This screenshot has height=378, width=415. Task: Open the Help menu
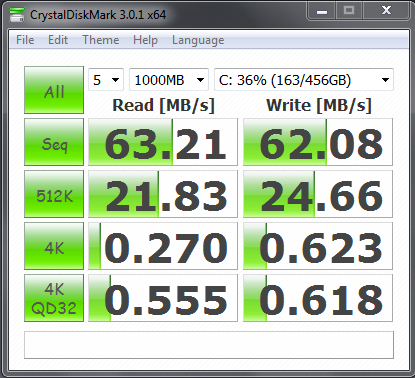coord(145,40)
